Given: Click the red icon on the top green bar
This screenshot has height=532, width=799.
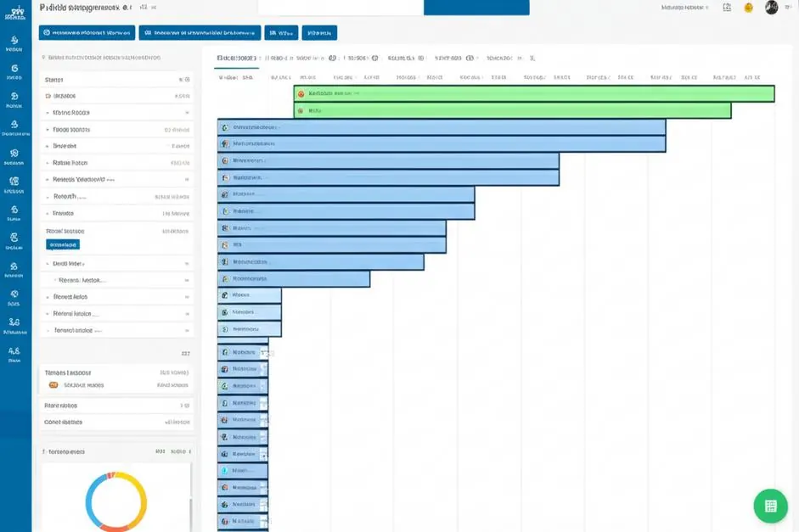Looking at the screenshot, I should pos(301,93).
